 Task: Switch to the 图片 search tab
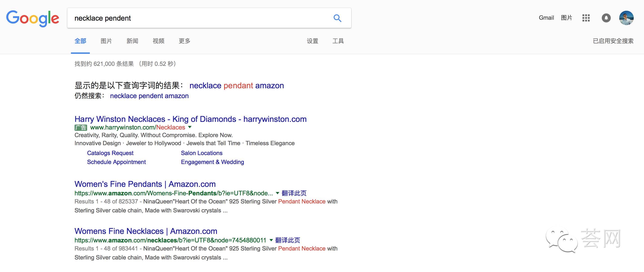106,41
